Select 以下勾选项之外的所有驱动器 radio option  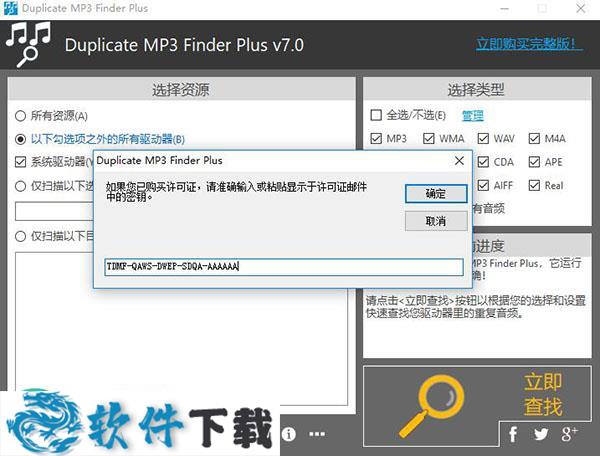21,139
